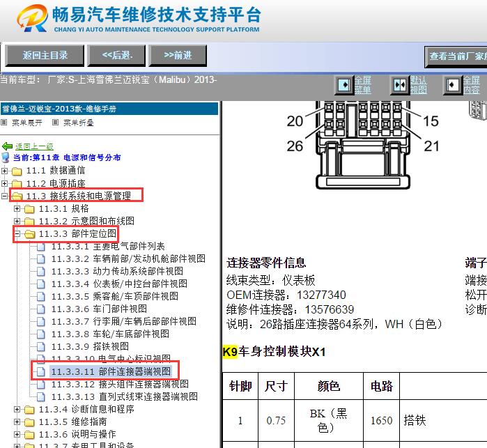Click the Chang Yi platform logo
487x448 pixels.
click(32, 18)
